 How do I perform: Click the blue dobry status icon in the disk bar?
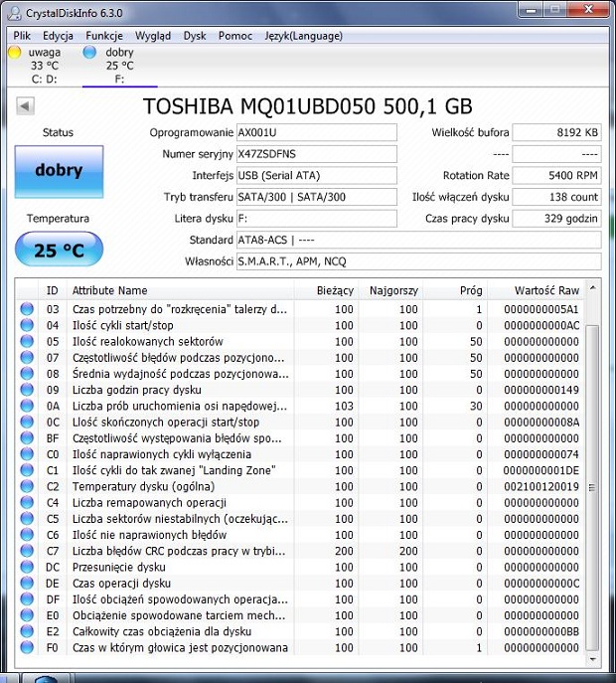tap(89, 53)
